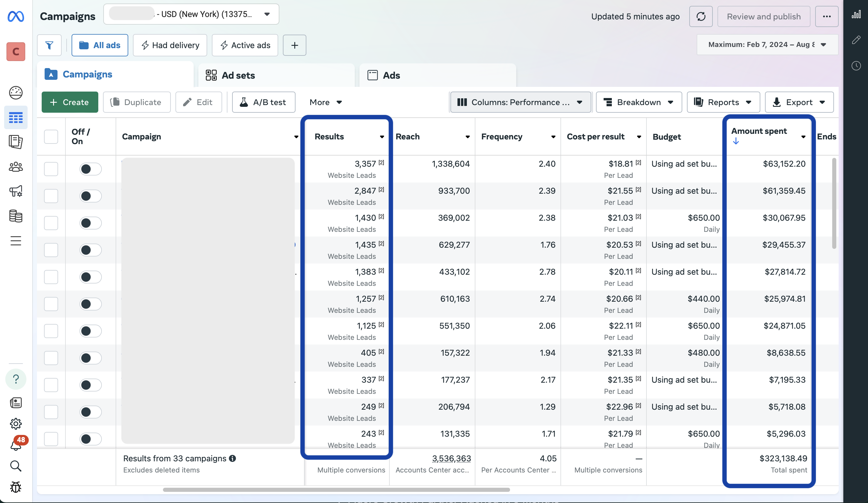The image size is (868, 503).
Task: Tick checkbox for the $30,067.95 campaign row
Action: 51,223
